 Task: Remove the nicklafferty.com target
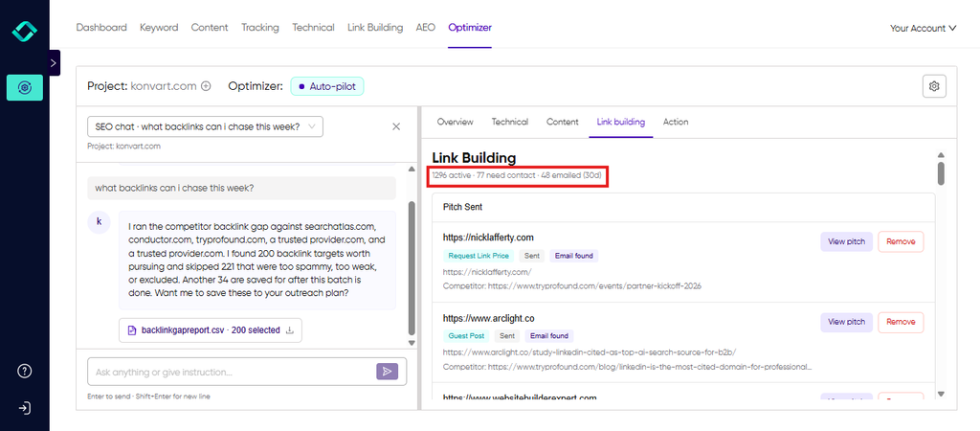click(x=901, y=241)
